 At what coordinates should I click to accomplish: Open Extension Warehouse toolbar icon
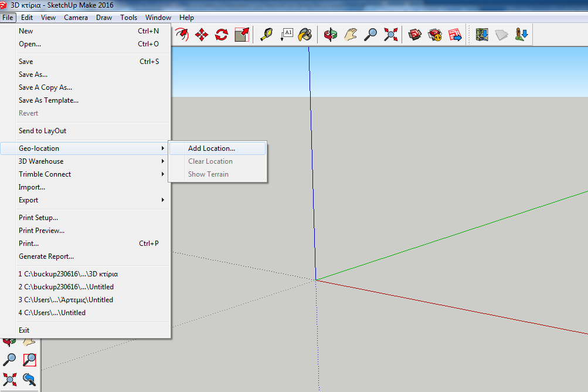(435, 35)
